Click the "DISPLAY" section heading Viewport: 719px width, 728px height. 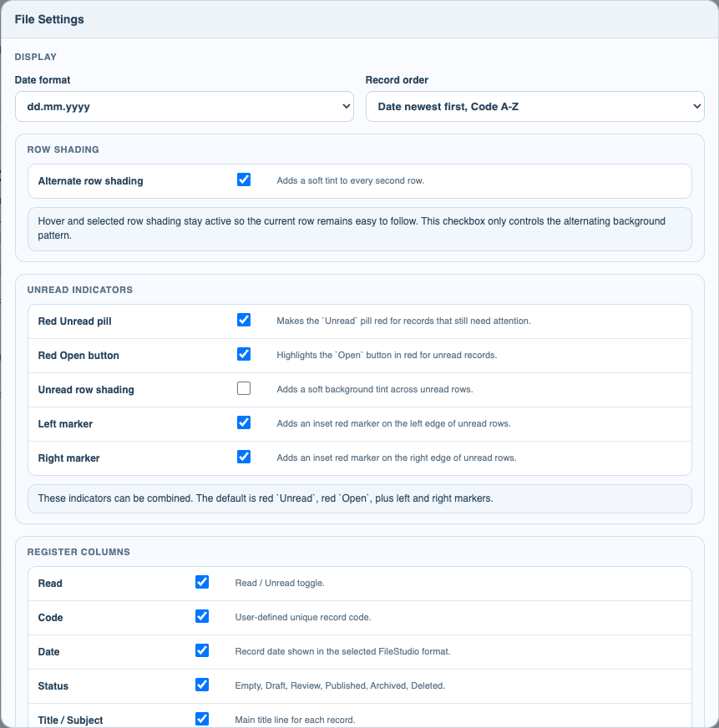pos(36,57)
